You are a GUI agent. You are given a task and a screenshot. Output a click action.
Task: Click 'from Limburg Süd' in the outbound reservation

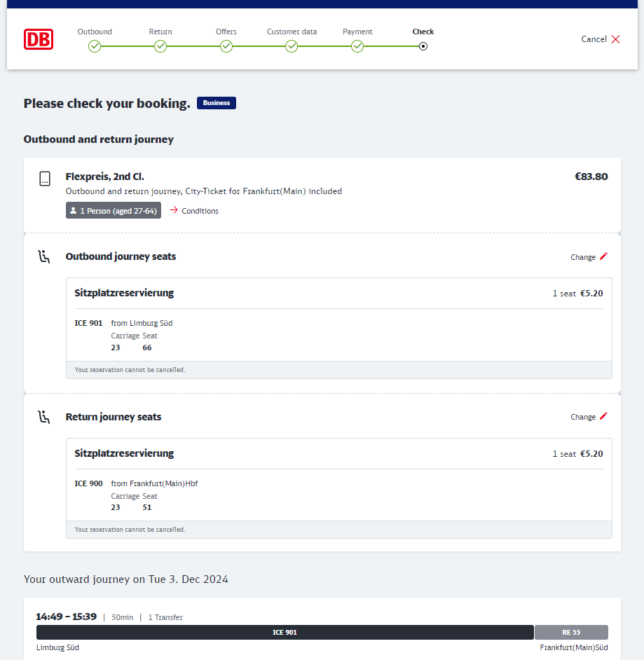pyautogui.click(x=142, y=323)
